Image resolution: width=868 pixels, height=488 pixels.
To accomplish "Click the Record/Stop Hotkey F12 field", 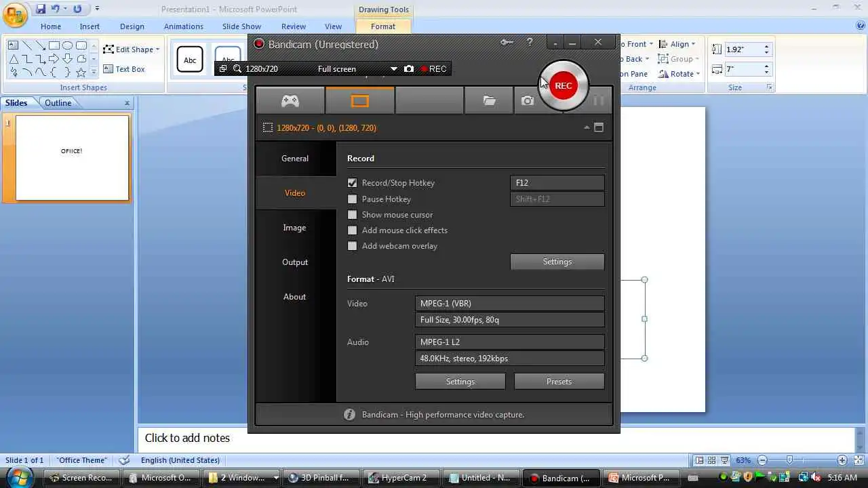I will (x=557, y=183).
